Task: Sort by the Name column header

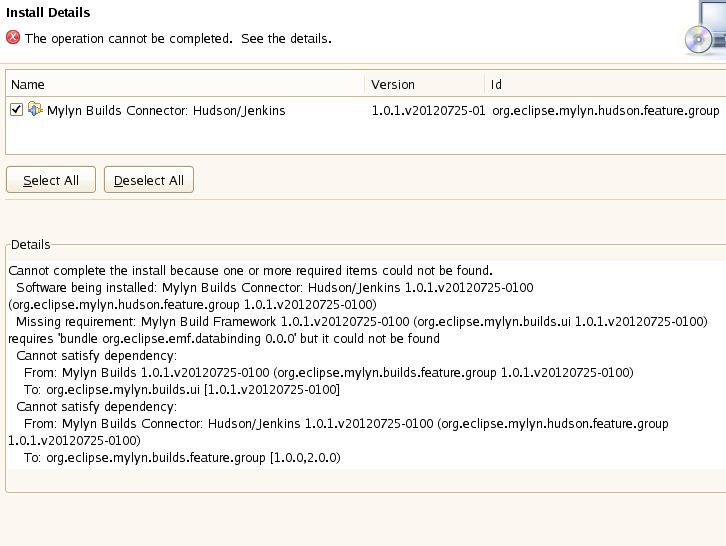Action: pos(185,84)
